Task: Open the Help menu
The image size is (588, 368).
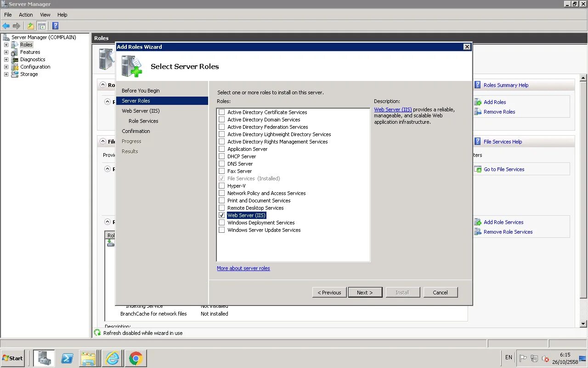Action: (x=62, y=15)
